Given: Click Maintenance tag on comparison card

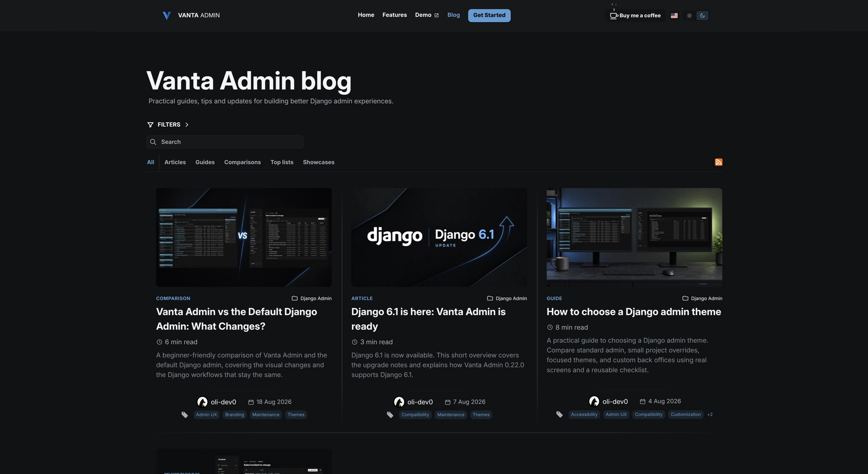Looking at the screenshot, I should click(266, 415).
